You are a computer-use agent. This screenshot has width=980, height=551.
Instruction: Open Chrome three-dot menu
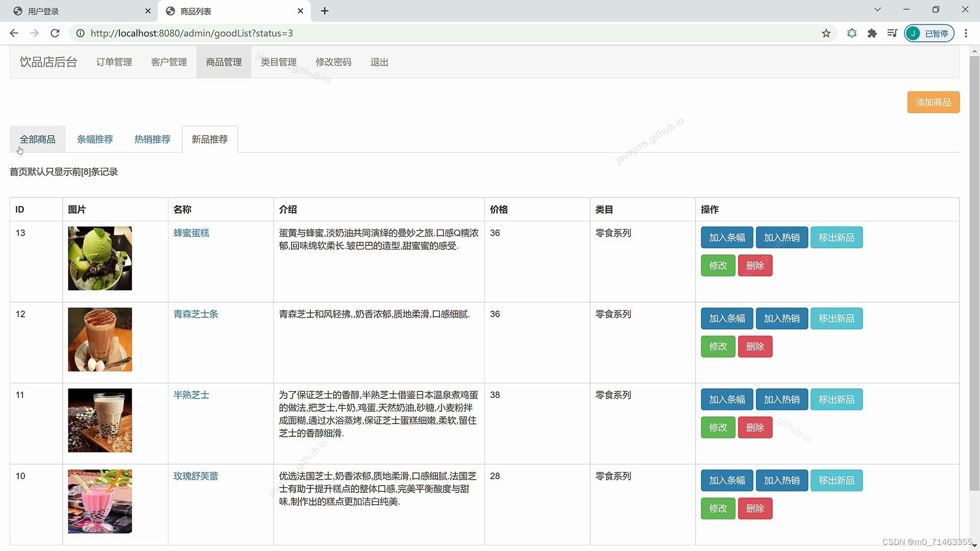tap(966, 33)
